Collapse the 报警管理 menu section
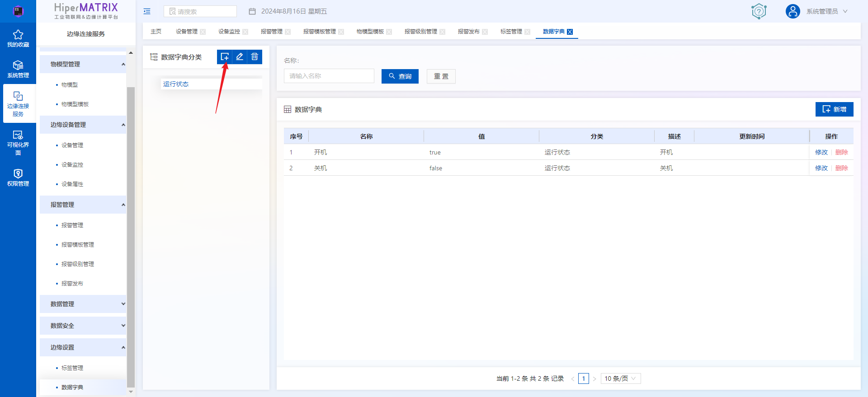Viewport: 868px width, 397px height. (83, 205)
